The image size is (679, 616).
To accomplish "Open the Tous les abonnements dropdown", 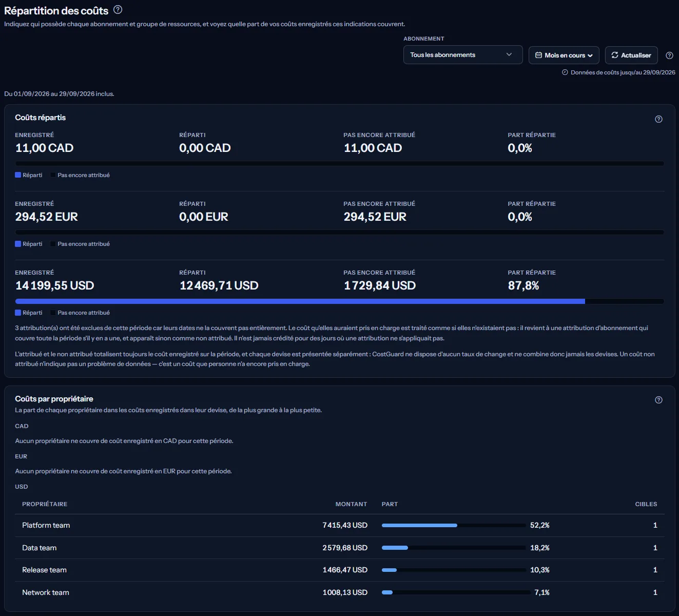I will coord(463,55).
